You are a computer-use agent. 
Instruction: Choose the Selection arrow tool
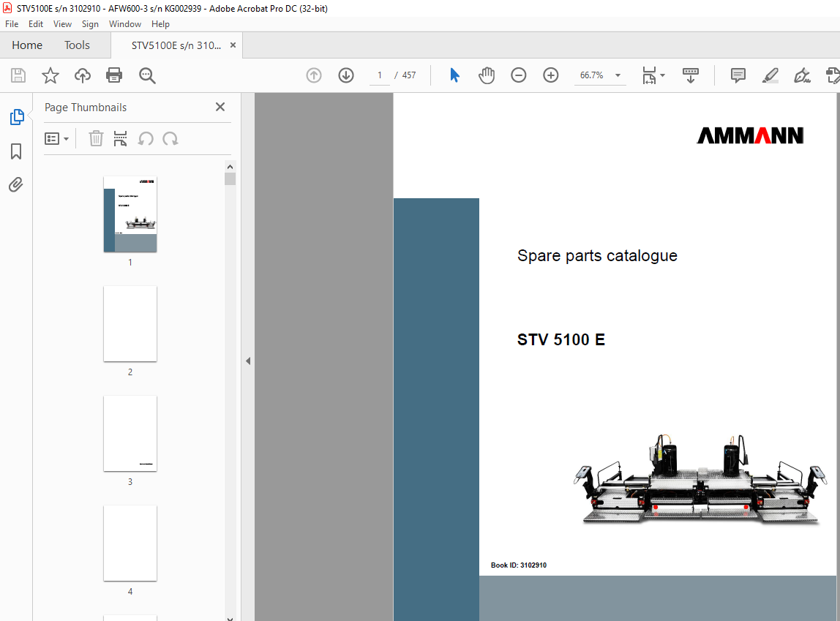pos(455,75)
